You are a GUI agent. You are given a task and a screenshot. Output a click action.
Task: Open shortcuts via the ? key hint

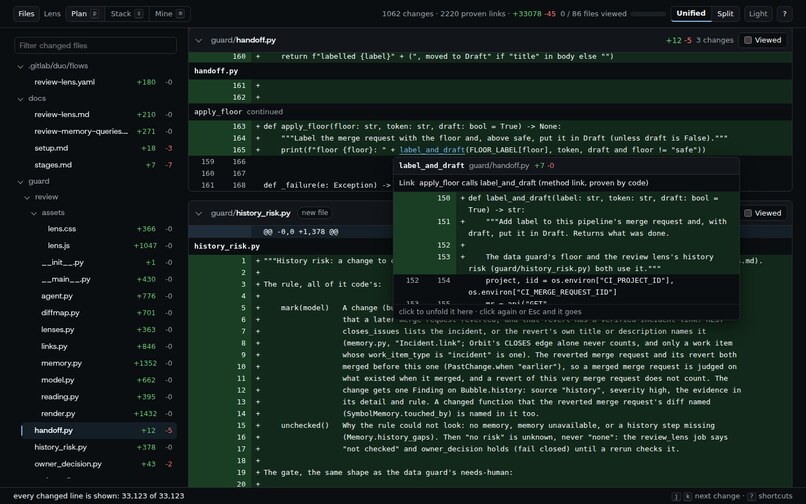click(x=752, y=496)
